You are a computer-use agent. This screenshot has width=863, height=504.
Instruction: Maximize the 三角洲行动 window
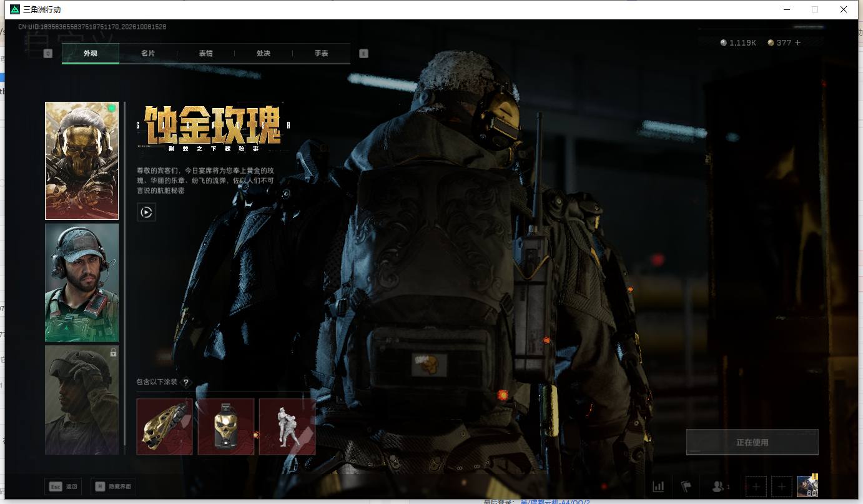click(814, 9)
